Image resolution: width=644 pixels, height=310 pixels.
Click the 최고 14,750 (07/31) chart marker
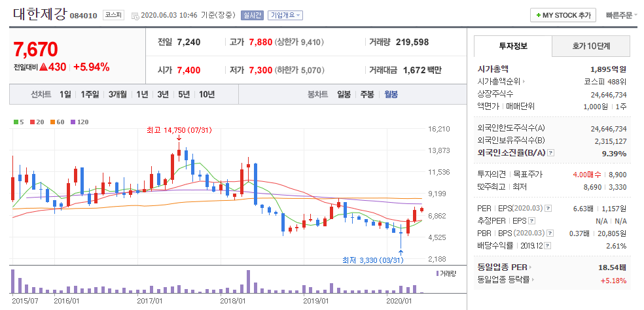click(x=179, y=131)
